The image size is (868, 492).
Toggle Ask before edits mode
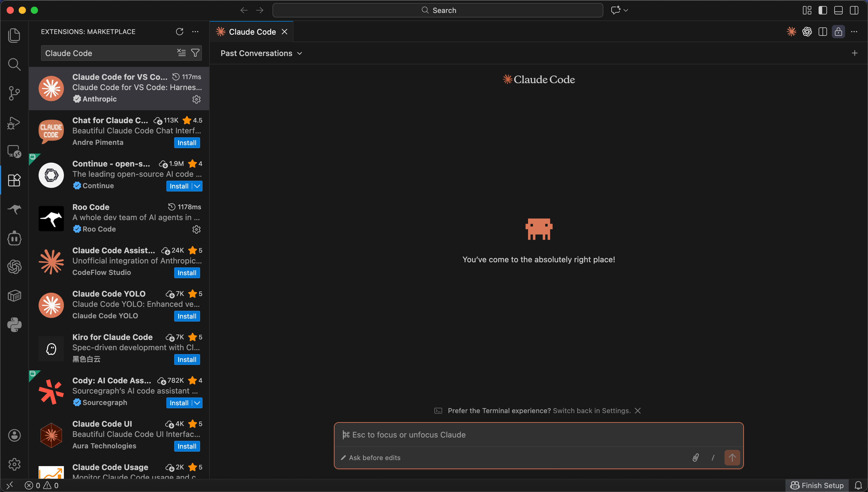click(371, 458)
